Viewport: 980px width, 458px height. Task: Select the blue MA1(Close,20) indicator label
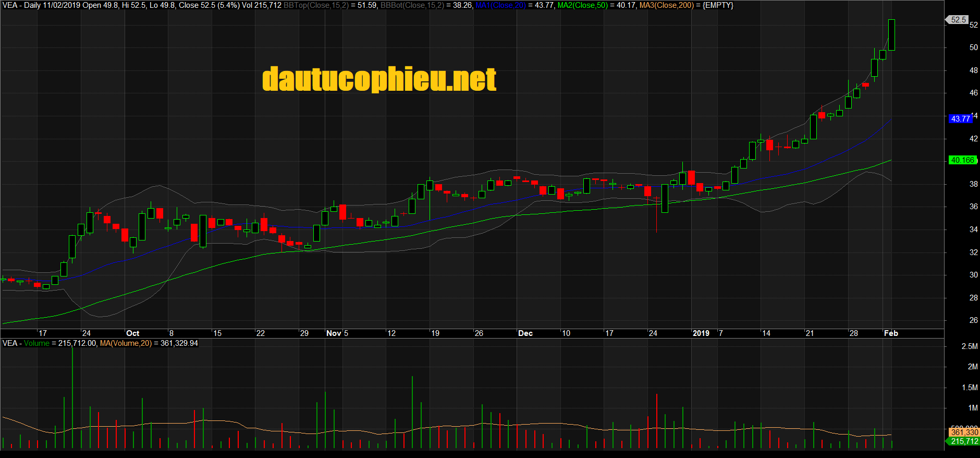point(500,5)
